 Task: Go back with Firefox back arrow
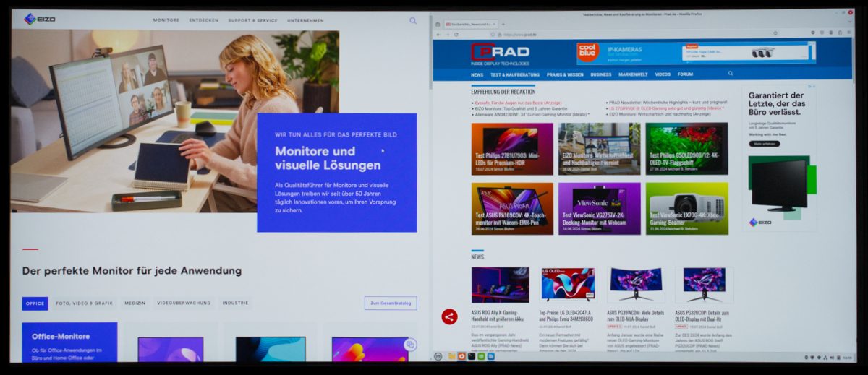click(438, 35)
